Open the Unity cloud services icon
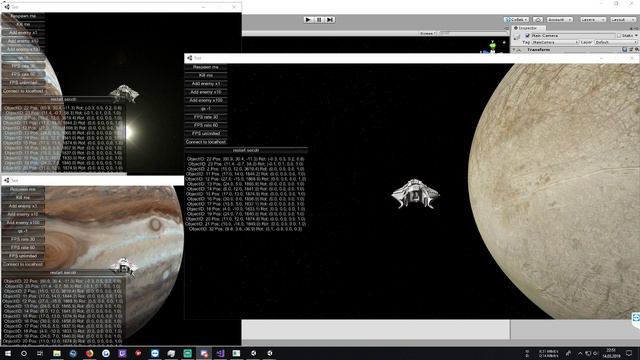The image size is (640, 360). tap(538, 20)
